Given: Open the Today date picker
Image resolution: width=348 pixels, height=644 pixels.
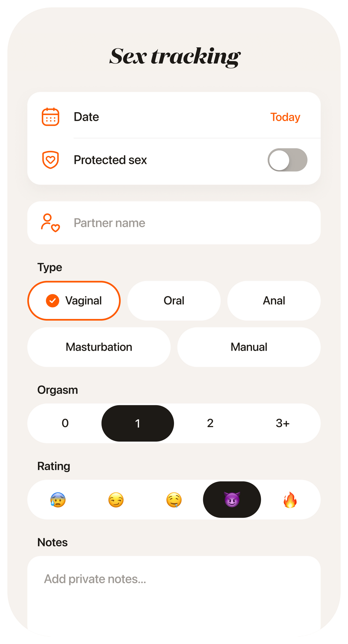Looking at the screenshot, I should click(x=285, y=117).
